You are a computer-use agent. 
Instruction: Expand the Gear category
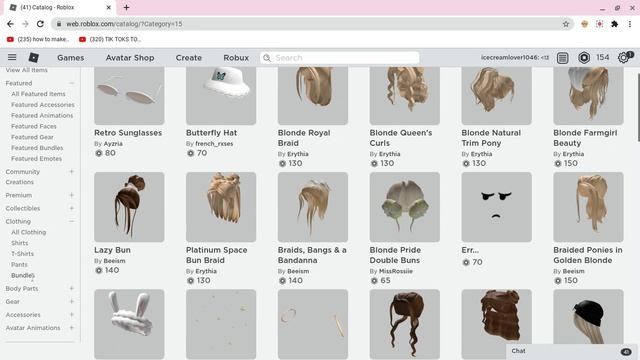coord(71,301)
